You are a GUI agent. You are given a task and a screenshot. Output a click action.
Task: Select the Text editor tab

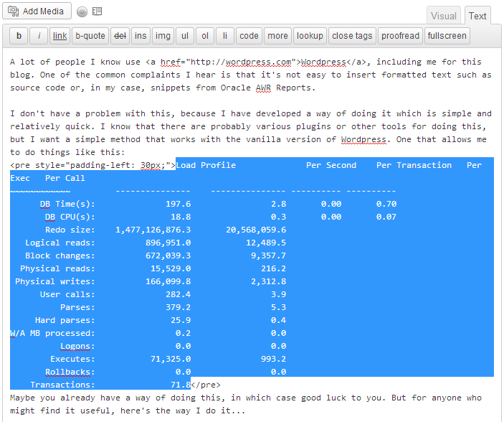pos(477,16)
